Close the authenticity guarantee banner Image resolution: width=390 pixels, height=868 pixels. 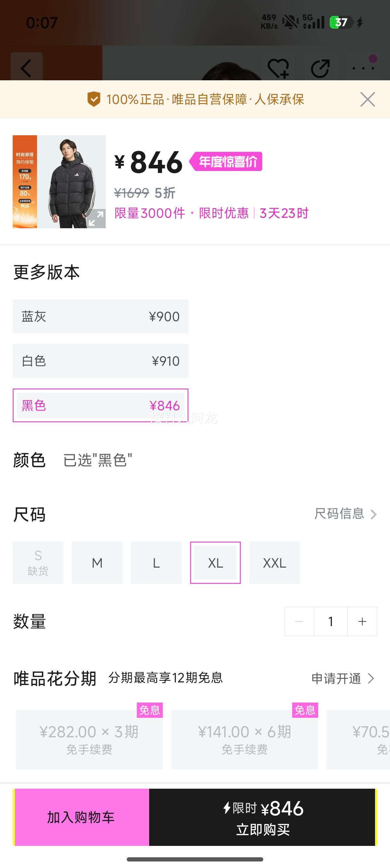coord(368,99)
